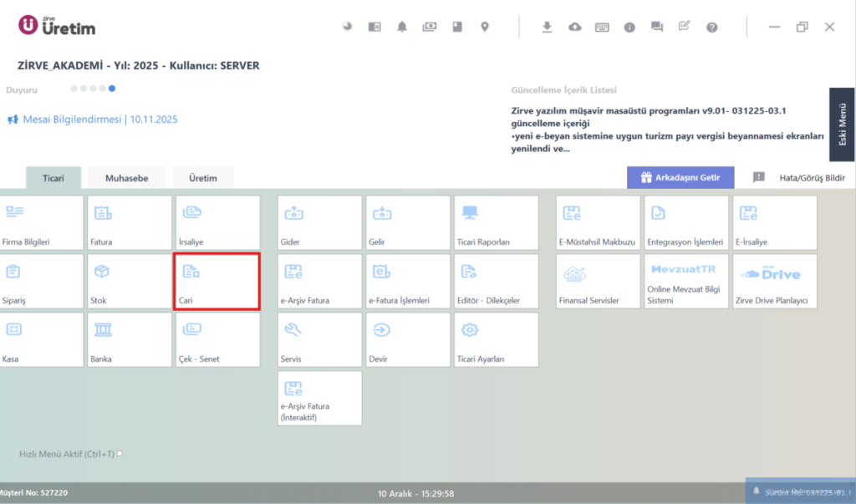Click the location pin toolbar icon
Image resolution: width=856 pixels, height=504 pixels.
click(x=484, y=27)
